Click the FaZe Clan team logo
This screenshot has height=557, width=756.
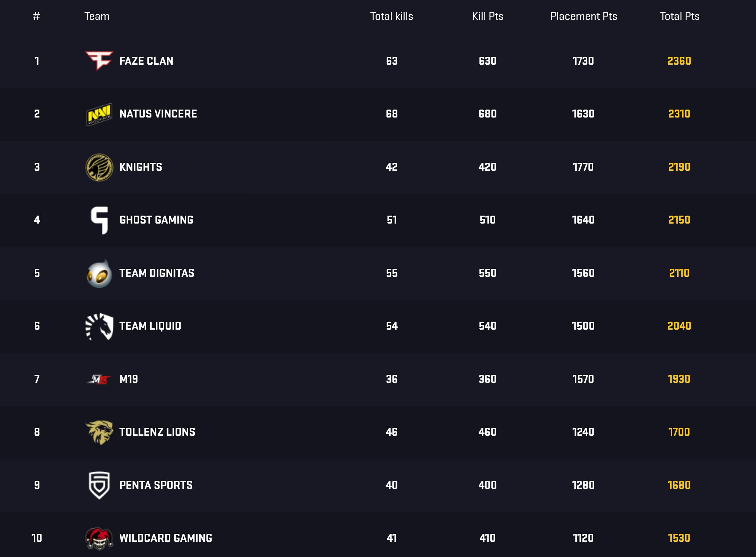[x=99, y=61]
